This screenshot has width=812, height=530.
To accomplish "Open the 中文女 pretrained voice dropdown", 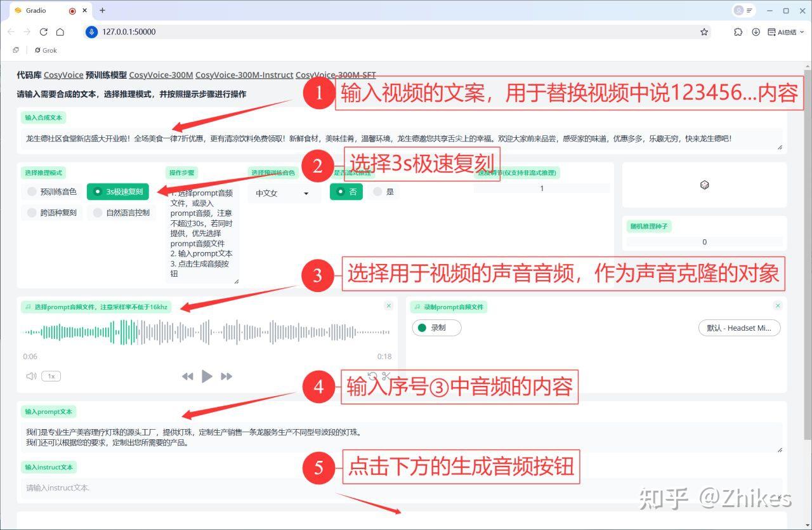I will click(284, 193).
